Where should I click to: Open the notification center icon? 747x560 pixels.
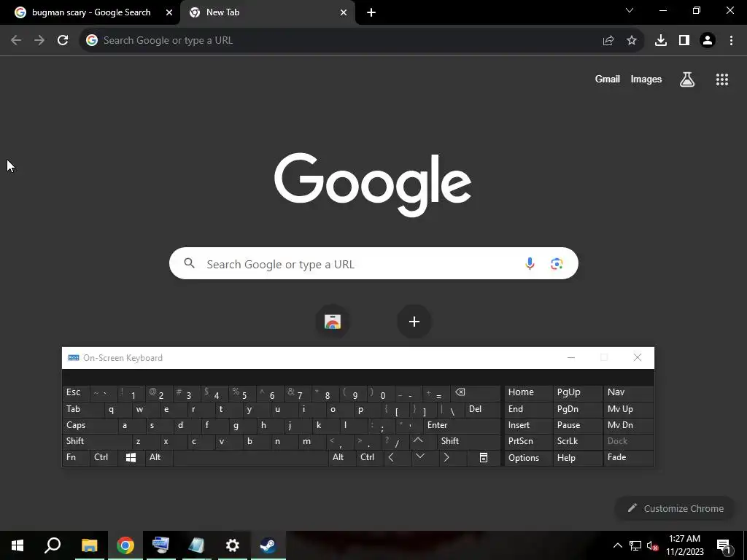point(724,545)
